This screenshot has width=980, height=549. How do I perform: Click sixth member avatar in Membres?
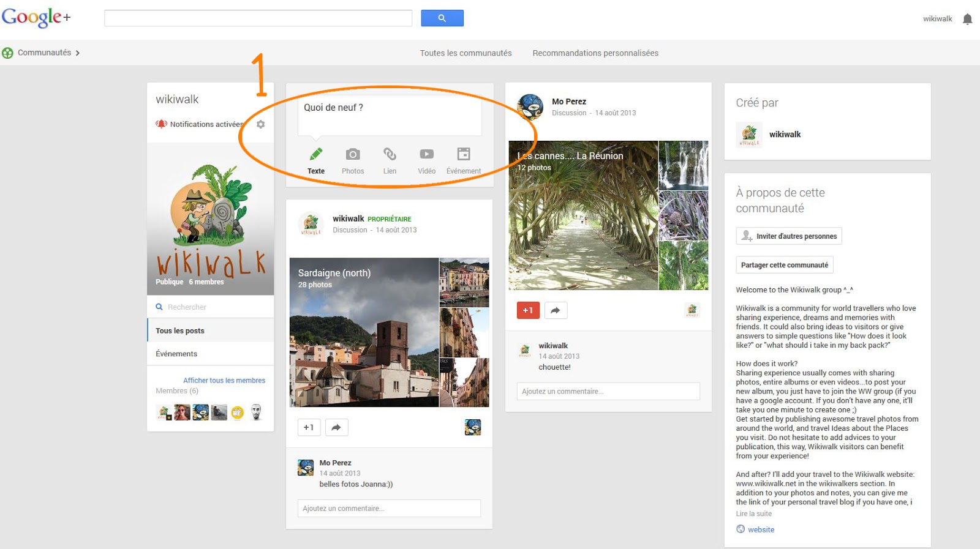coord(256,413)
